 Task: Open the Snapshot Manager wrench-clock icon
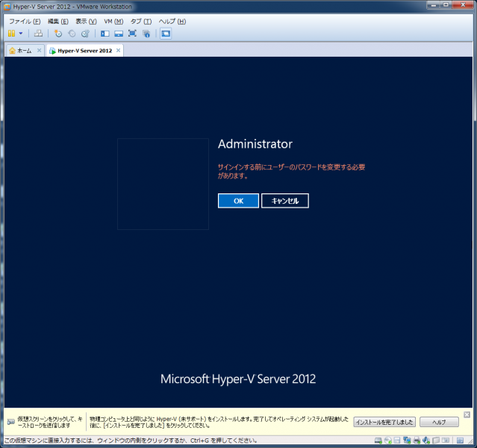[86, 33]
